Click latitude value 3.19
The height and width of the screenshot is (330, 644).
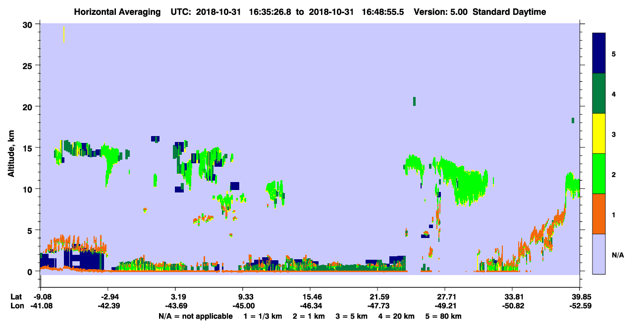pyautogui.click(x=175, y=297)
